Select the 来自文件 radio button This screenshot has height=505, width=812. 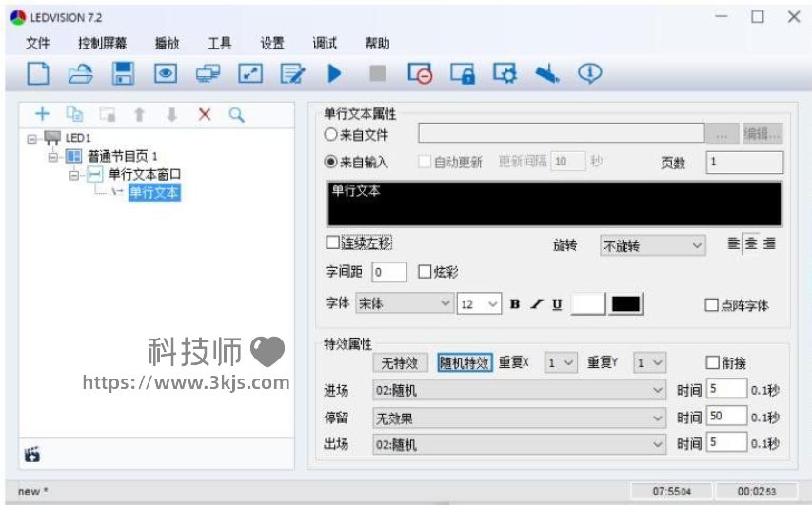pyautogui.click(x=331, y=134)
